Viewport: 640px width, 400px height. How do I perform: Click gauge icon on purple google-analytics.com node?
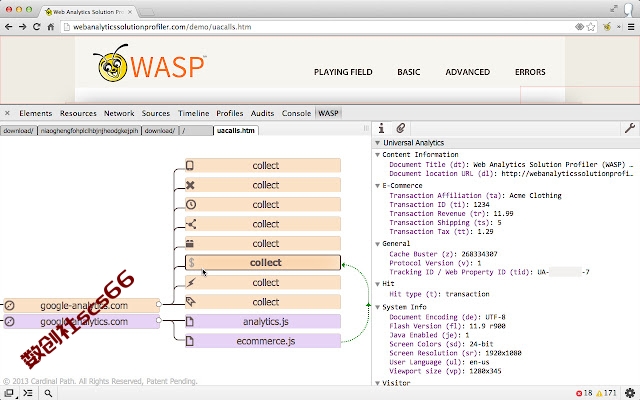(9, 322)
